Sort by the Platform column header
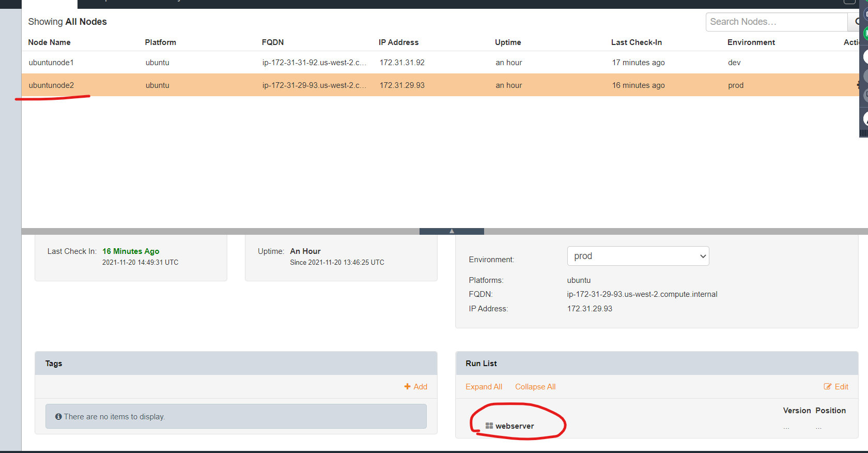Screen dimensions: 868x453 tap(160, 42)
